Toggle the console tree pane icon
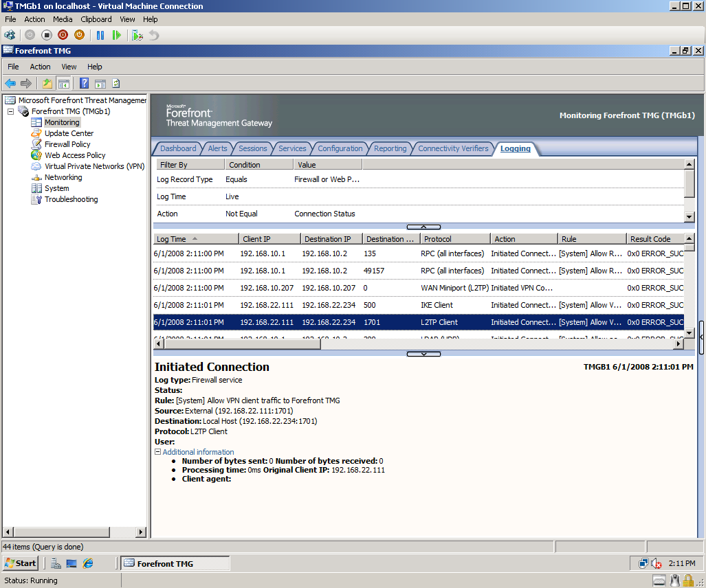Screen dimensions: 706x588 click(x=64, y=83)
